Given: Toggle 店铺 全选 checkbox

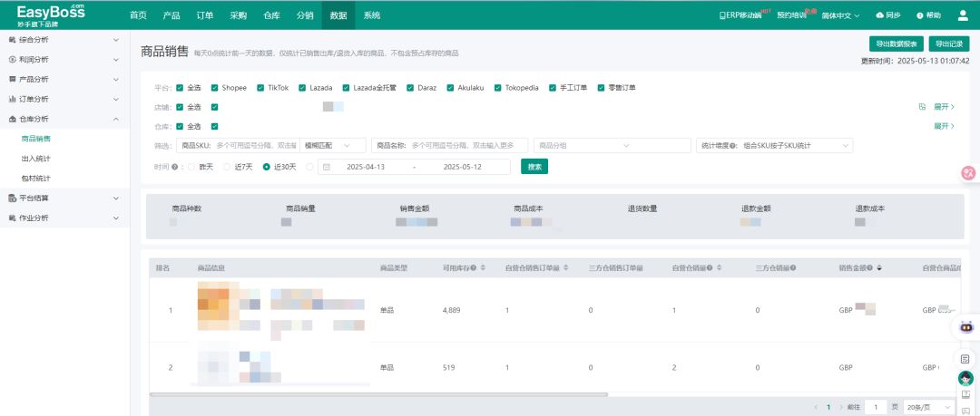Looking at the screenshot, I should point(180,107).
